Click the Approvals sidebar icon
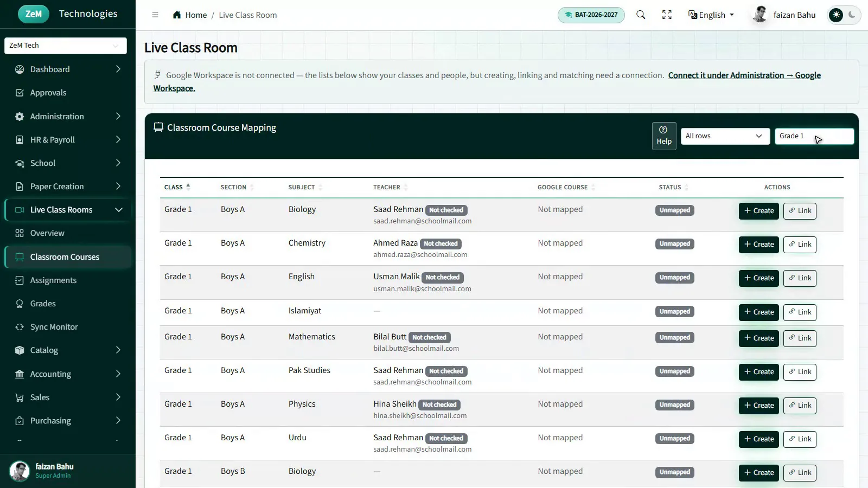 coord(20,93)
